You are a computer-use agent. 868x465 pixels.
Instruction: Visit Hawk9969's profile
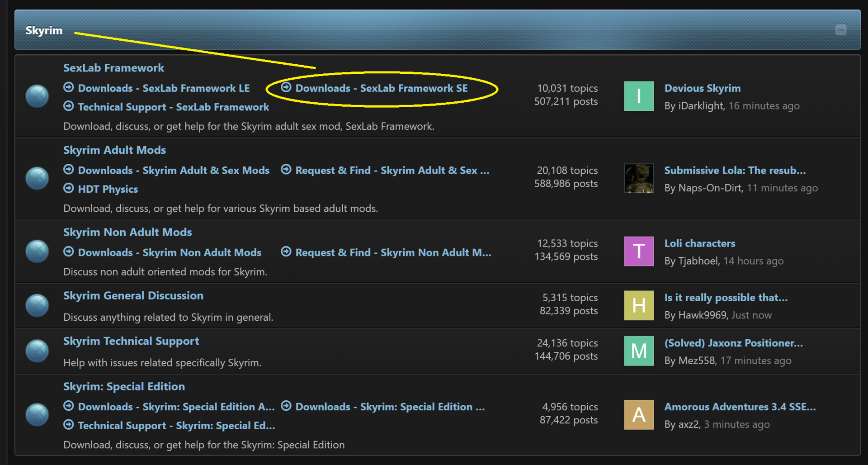coord(703,315)
